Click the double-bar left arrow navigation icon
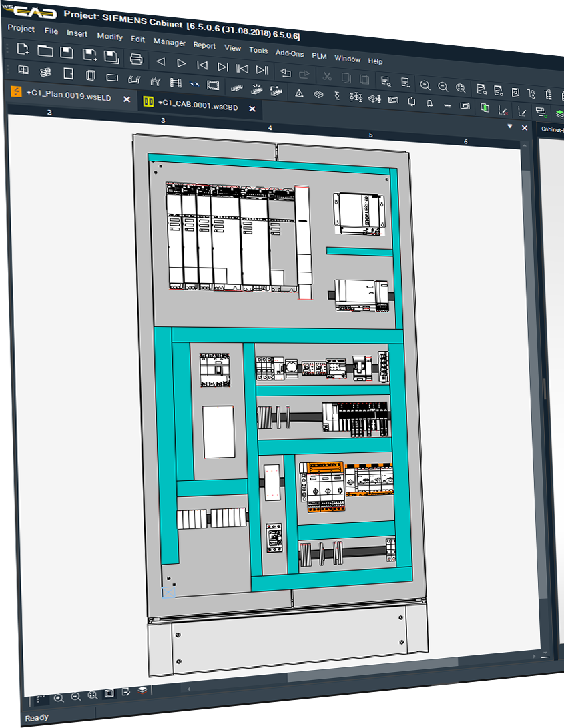 [x=242, y=69]
